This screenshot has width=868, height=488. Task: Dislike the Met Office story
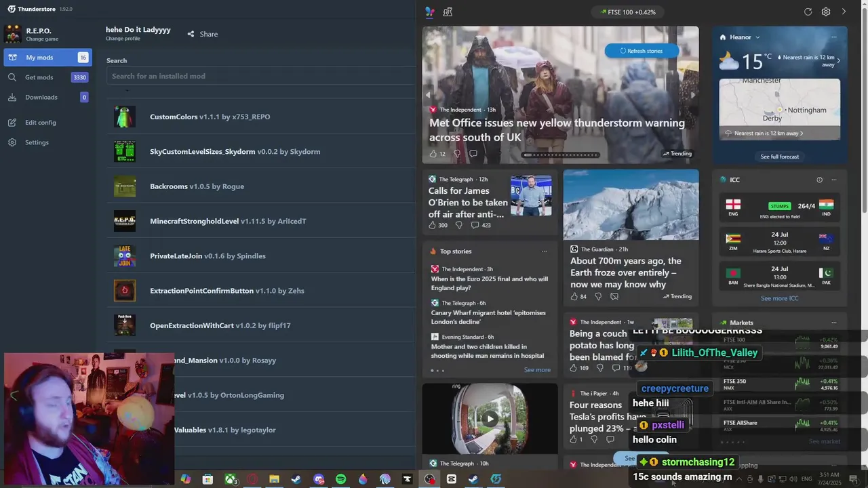point(456,154)
